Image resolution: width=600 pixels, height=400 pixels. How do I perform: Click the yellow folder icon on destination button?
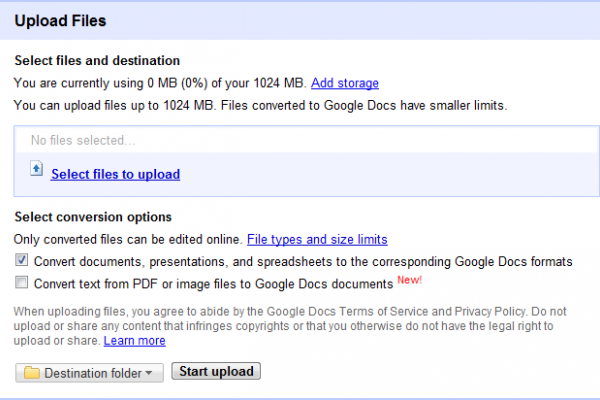click(x=32, y=372)
